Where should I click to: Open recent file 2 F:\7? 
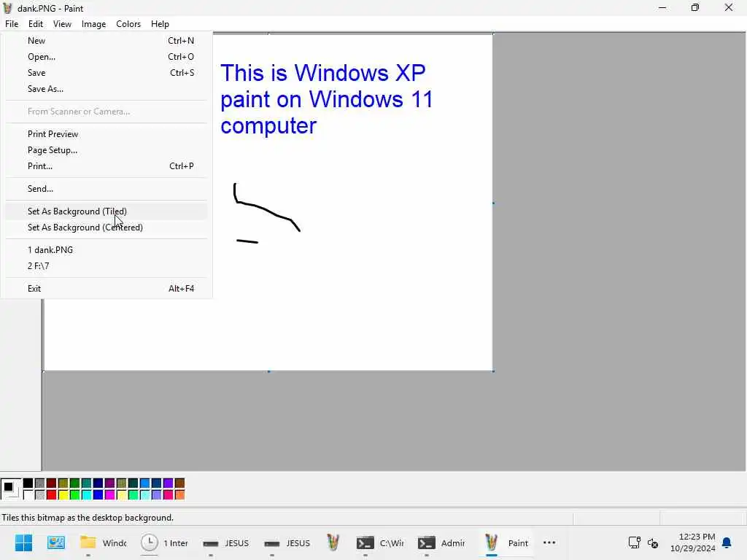(107, 266)
